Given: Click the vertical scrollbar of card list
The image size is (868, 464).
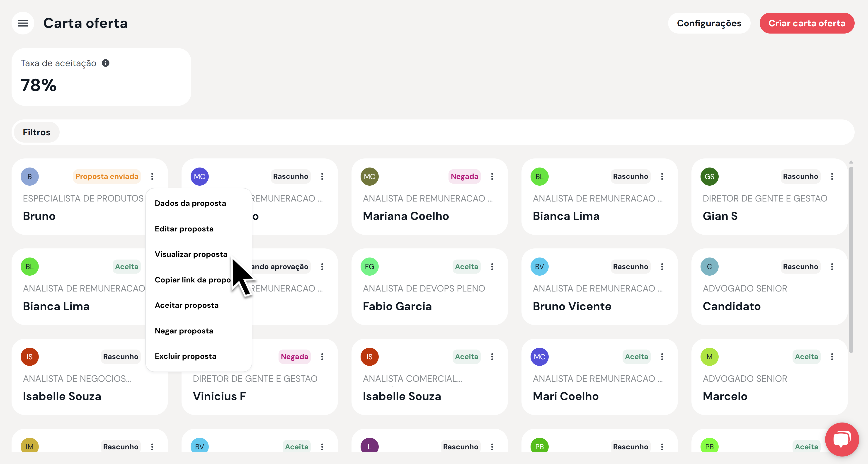Looking at the screenshot, I should (x=851, y=260).
